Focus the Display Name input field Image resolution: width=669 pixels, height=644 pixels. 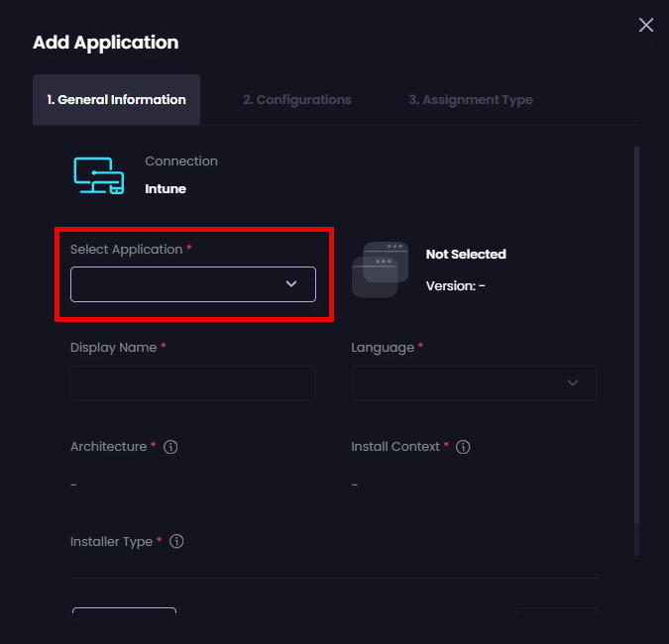pyautogui.click(x=193, y=383)
